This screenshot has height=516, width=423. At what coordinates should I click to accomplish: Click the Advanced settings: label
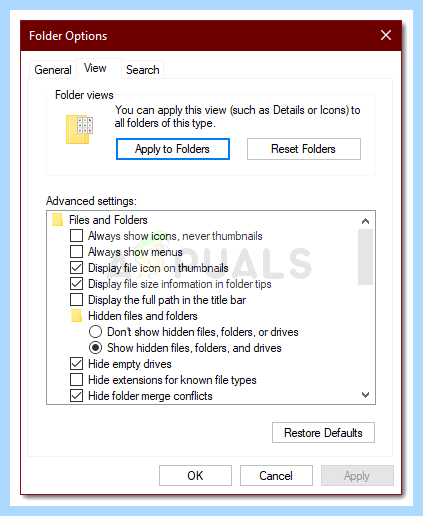(91, 201)
